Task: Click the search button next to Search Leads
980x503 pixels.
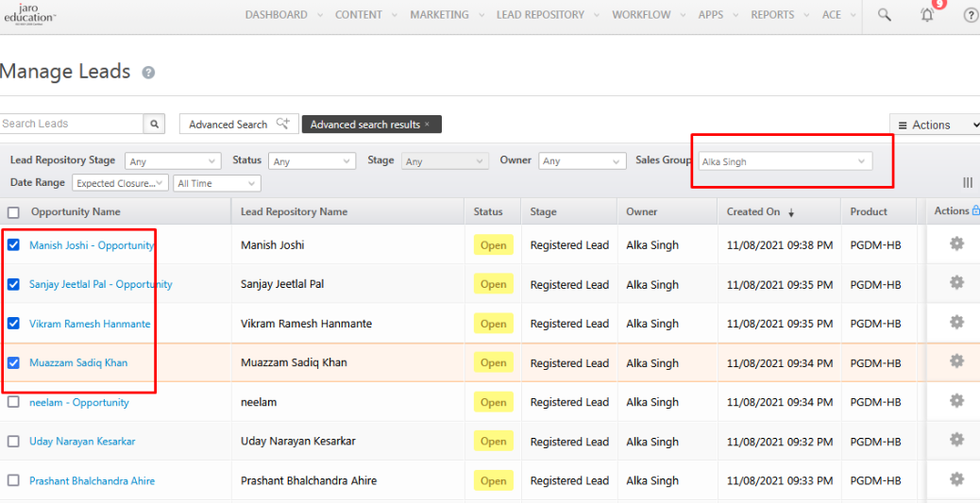Action: tap(155, 124)
